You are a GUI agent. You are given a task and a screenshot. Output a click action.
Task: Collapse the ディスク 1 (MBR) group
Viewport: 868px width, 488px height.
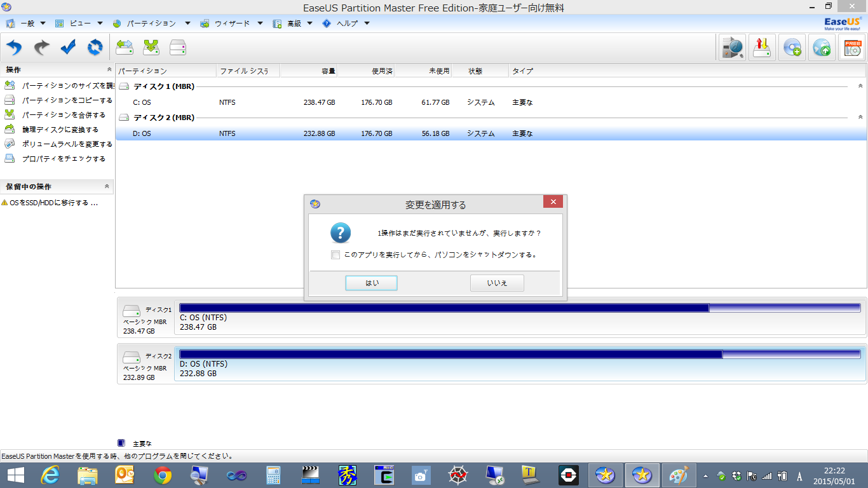click(860, 86)
